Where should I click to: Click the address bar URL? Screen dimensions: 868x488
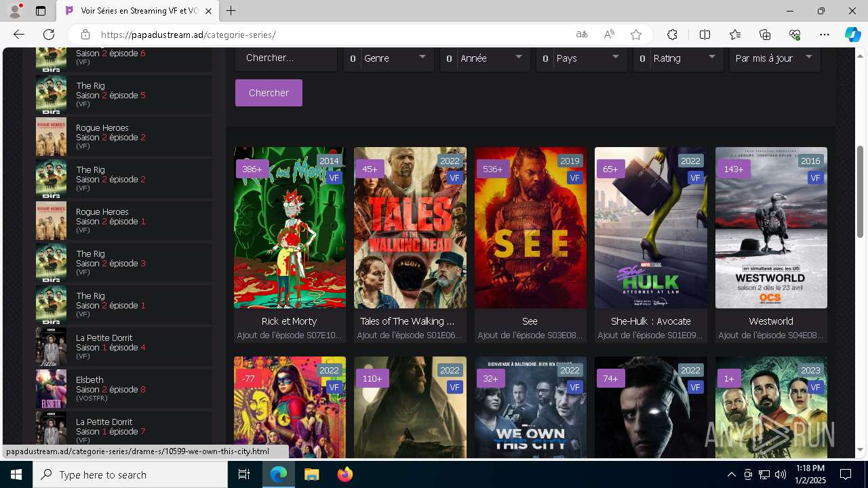pyautogui.click(x=188, y=35)
